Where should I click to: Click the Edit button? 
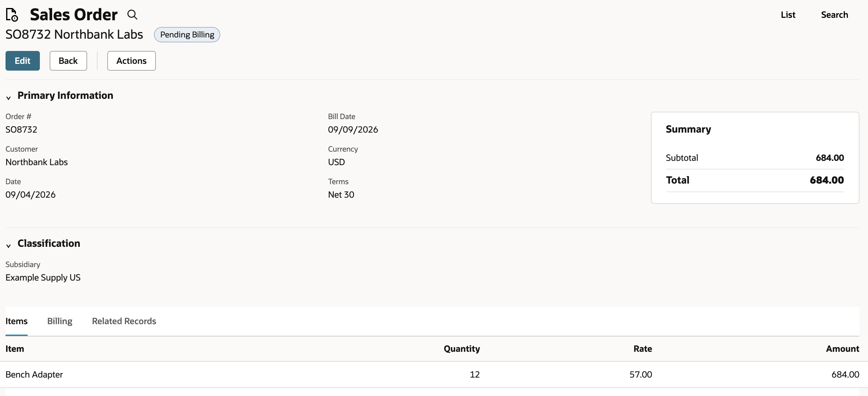point(23,61)
